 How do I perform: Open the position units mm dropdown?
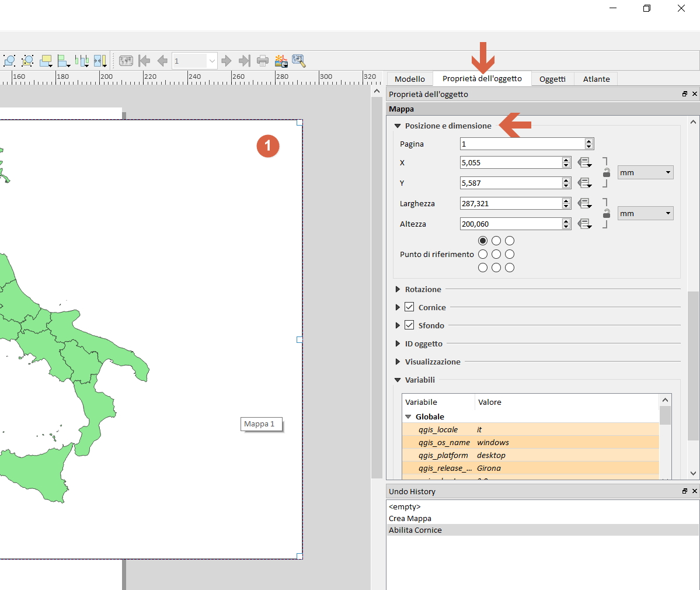[645, 173]
